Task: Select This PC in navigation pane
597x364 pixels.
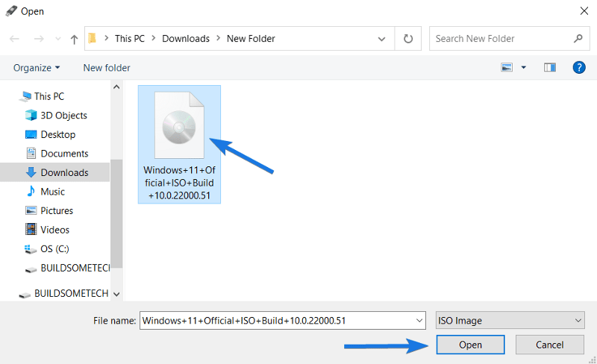Action: click(x=49, y=96)
